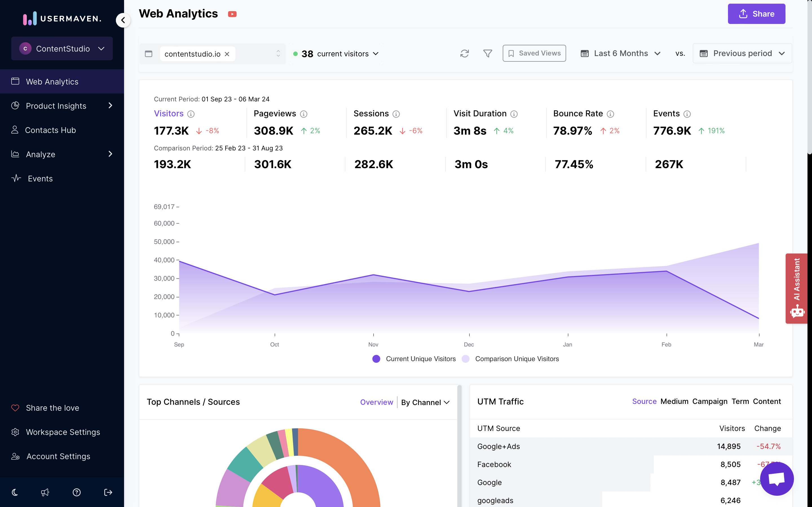Select the Events section in sidebar
This screenshot has height=507, width=812.
click(40, 178)
